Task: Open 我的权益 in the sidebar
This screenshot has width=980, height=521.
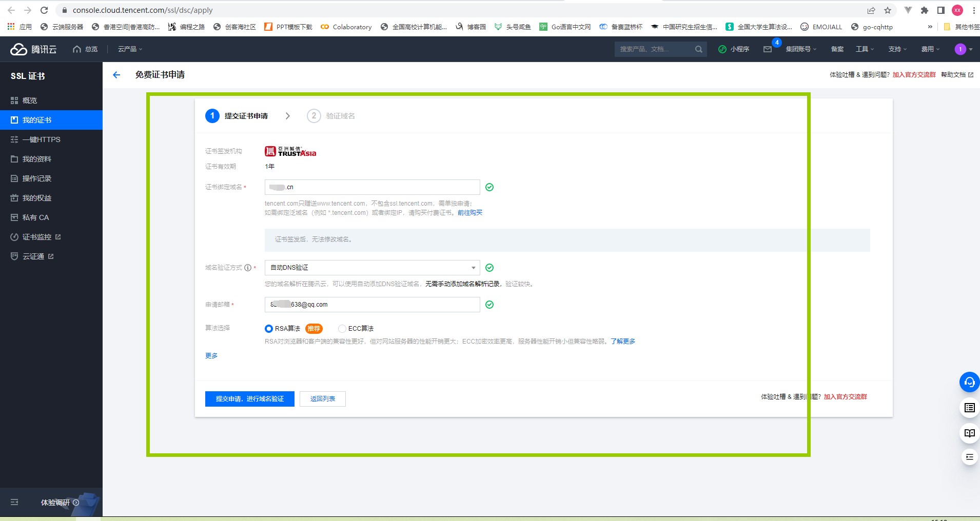Action: [x=51, y=198]
